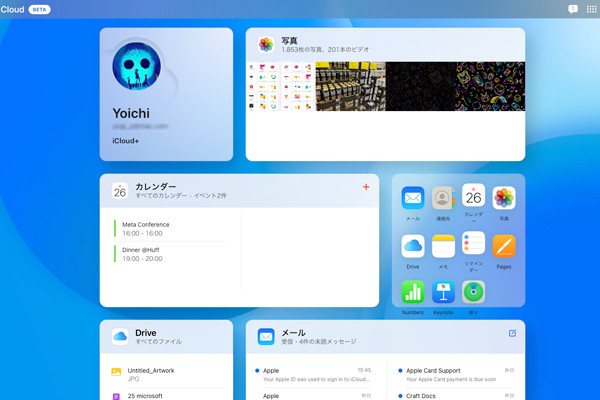
Task: Open the dark pattern photo thumbnail
Action: [x=421, y=87]
